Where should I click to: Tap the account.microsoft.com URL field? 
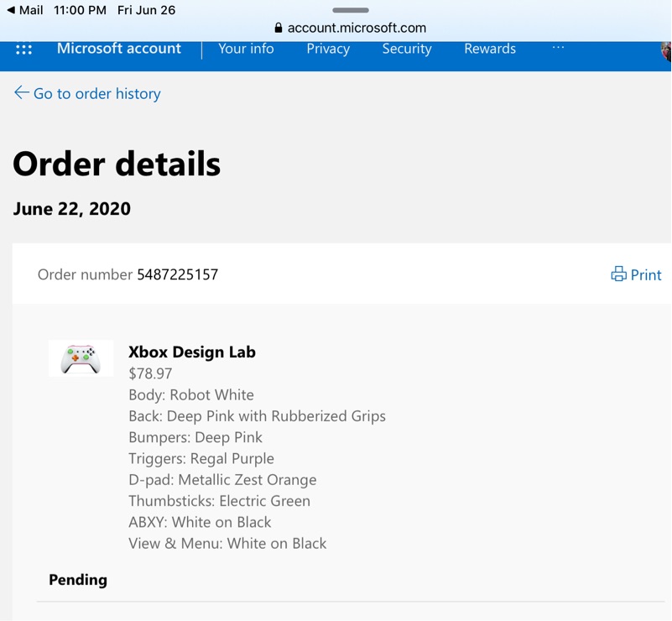tap(357, 28)
